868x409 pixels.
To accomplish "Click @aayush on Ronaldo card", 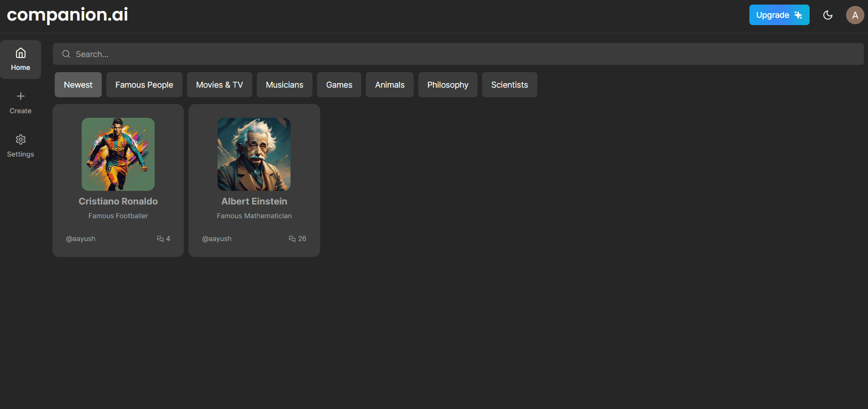I will [81, 239].
